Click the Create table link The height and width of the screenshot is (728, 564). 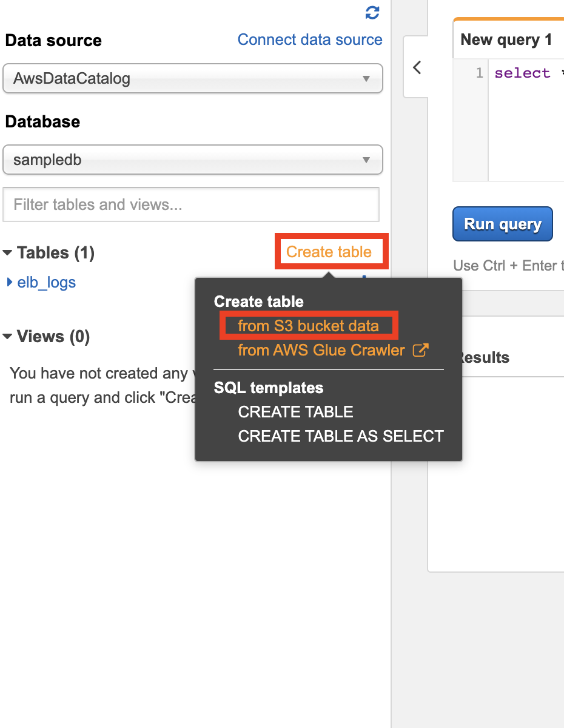coord(329,252)
